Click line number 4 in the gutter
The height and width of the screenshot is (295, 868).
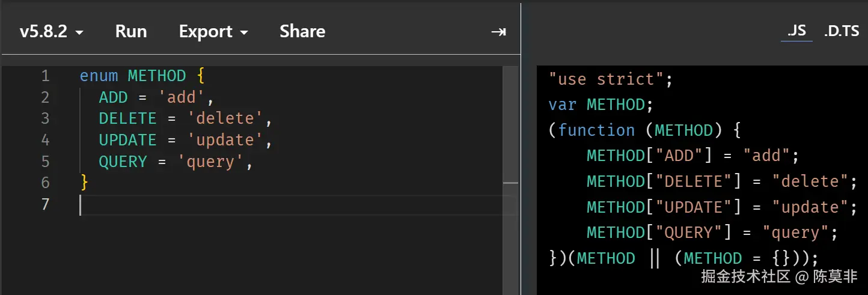46,140
